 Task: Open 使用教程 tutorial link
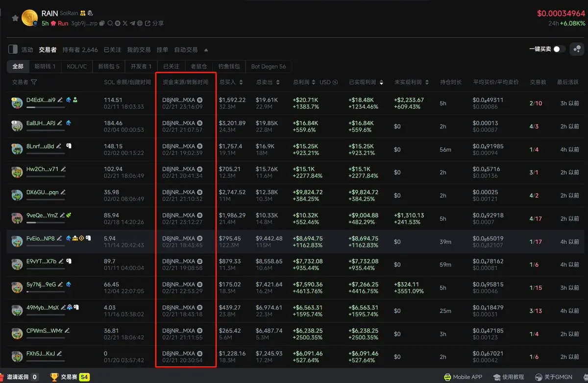tap(509, 377)
